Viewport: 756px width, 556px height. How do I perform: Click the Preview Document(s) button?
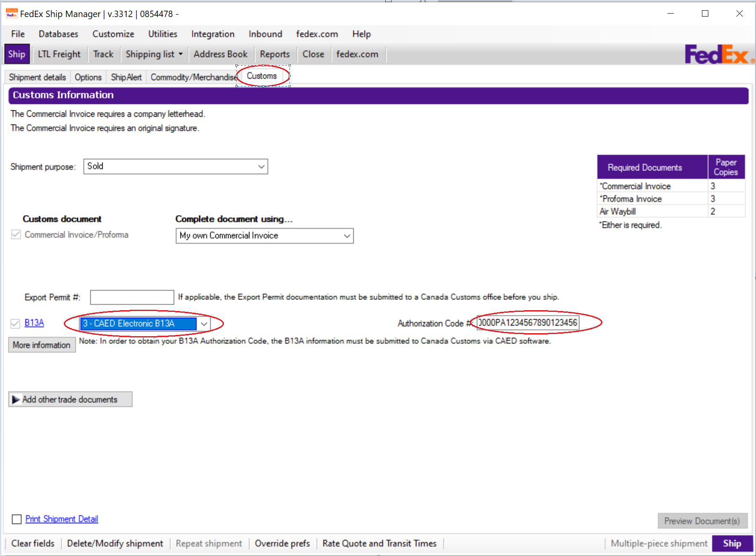point(702,521)
